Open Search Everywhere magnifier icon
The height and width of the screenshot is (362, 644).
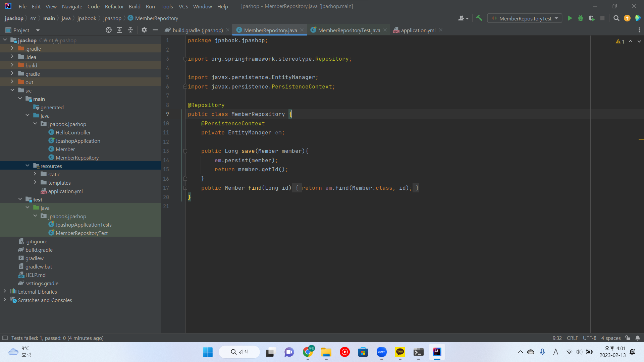(x=616, y=18)
